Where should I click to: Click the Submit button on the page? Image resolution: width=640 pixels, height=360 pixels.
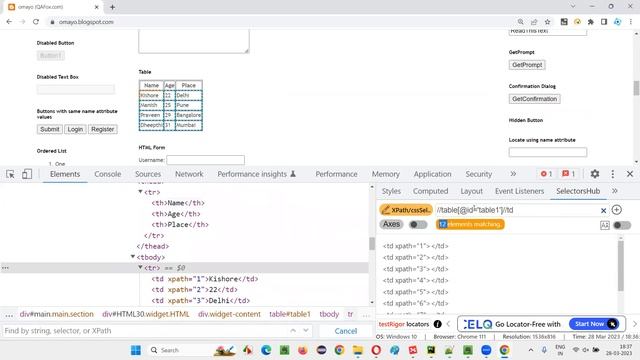pos(49,129)
